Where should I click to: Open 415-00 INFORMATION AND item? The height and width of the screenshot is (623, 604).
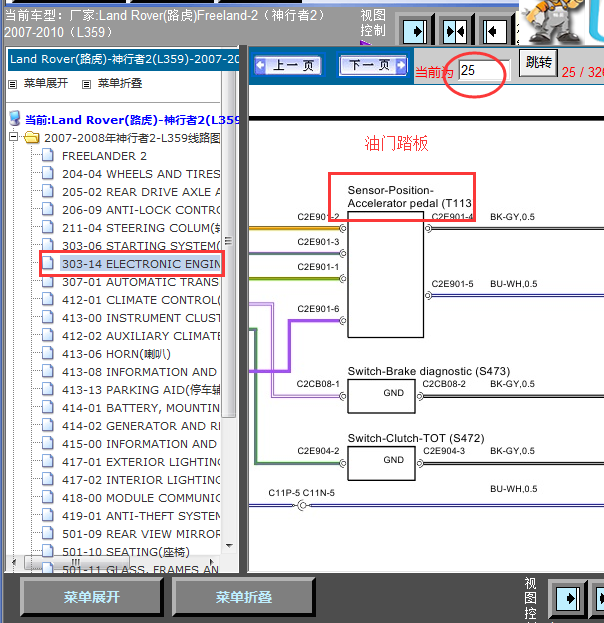coord(139,444)
